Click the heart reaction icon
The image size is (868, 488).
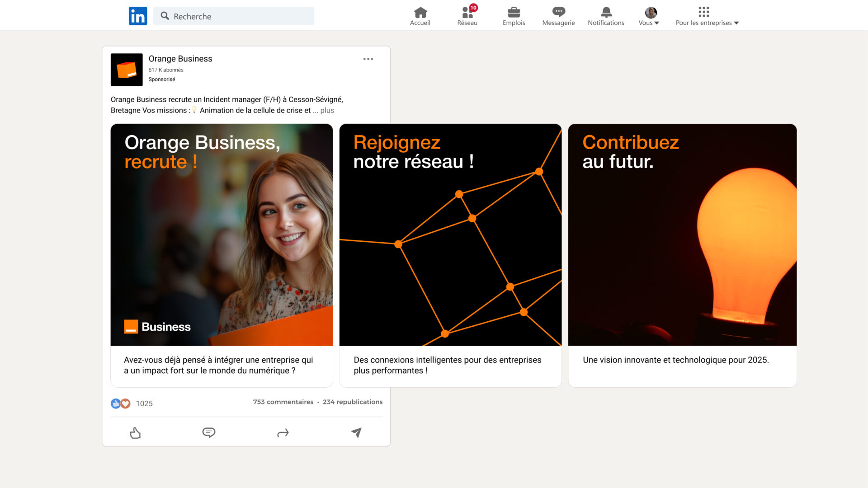point(126,404)
